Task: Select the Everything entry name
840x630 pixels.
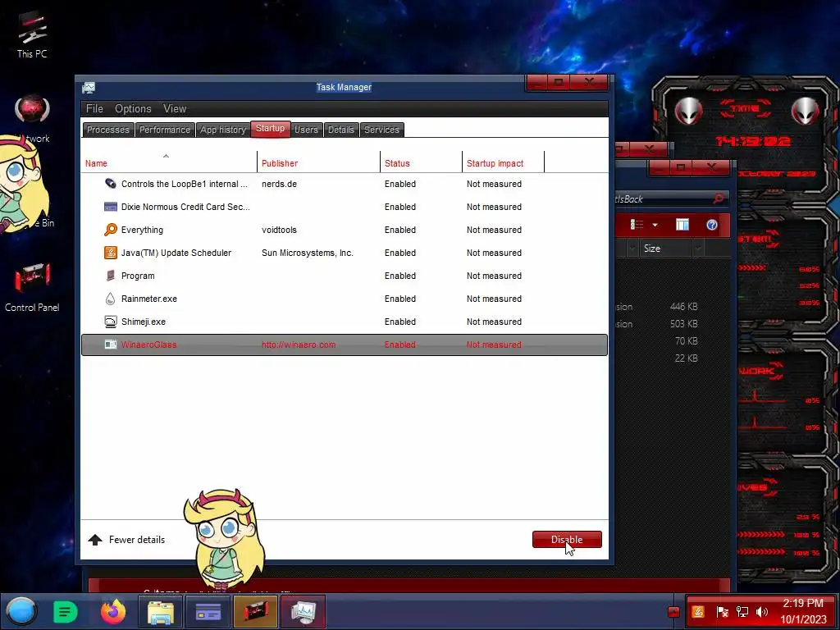Action: [142, 230]
